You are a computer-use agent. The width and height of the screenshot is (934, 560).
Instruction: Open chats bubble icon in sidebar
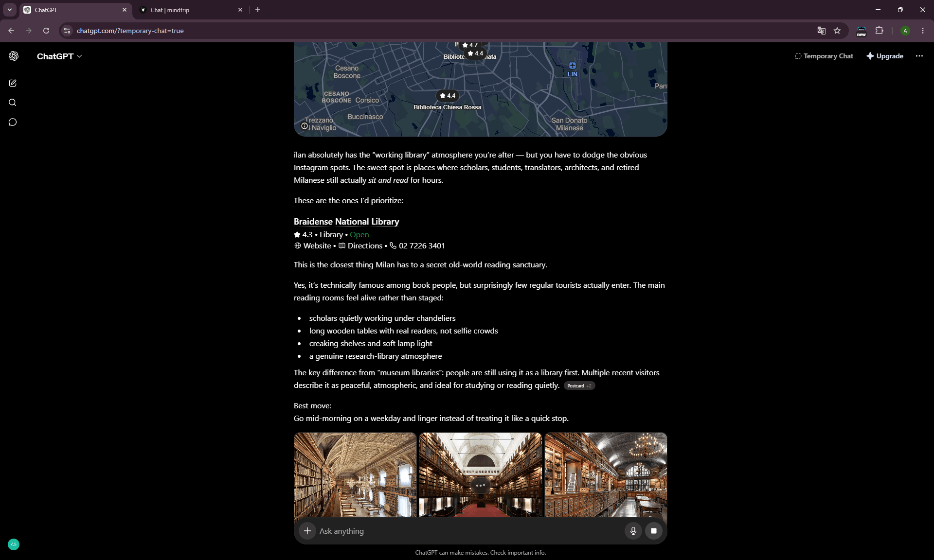13,122
